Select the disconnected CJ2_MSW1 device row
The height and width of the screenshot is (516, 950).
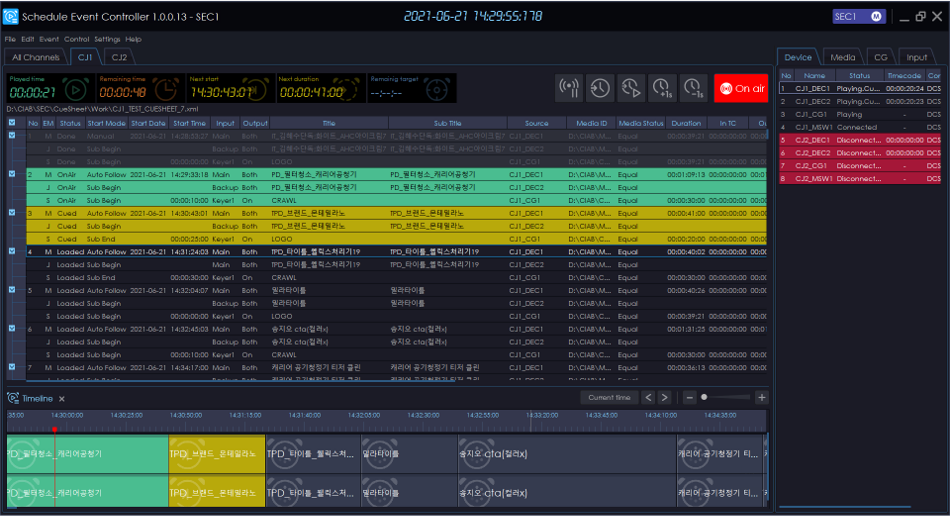(860, 179)
